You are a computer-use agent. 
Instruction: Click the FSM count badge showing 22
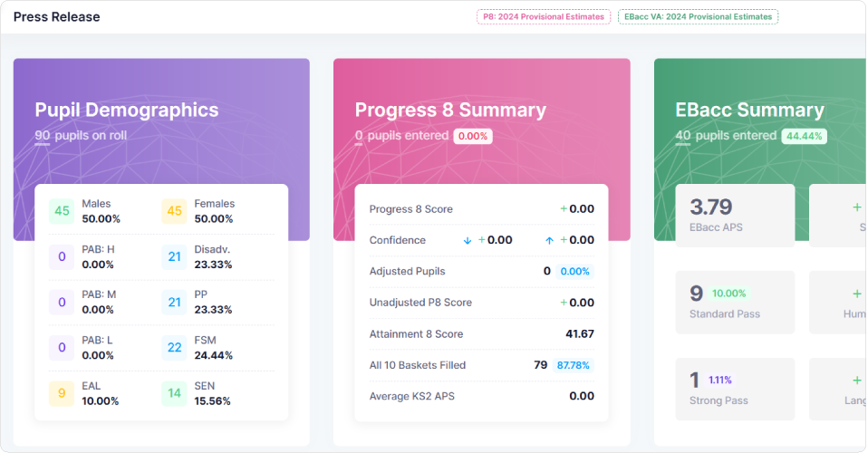tap(174, 348)
